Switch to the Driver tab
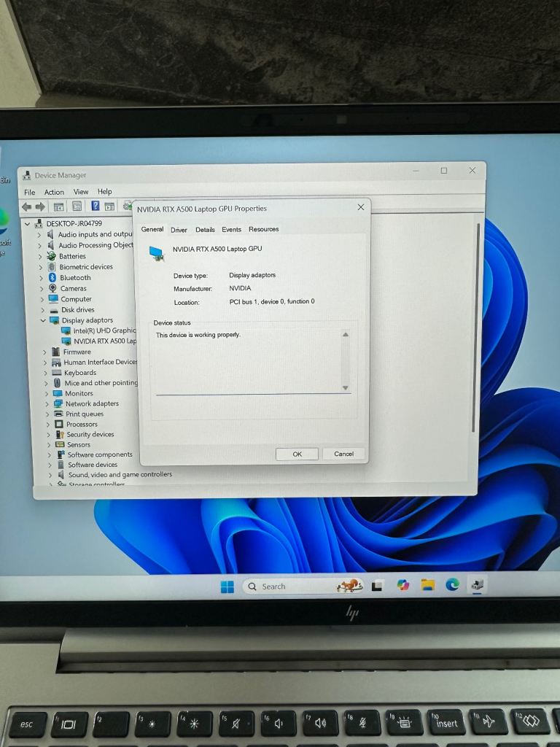560x747 pixels. (x=179, y=230)
